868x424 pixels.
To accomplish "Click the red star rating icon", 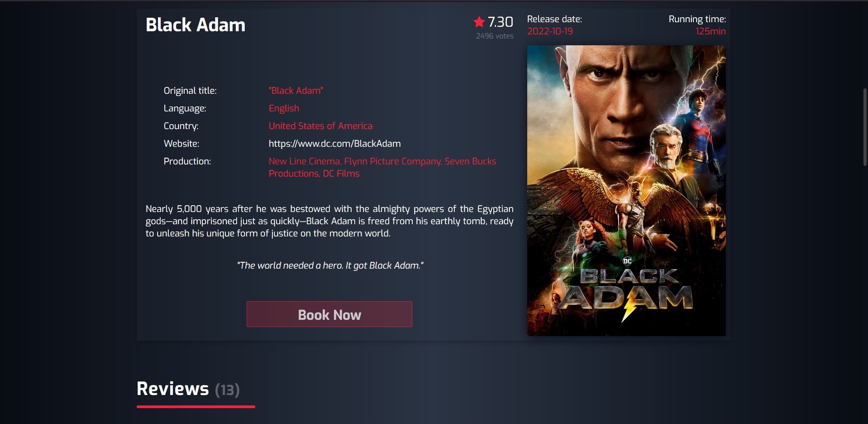I will click(479, 22).
